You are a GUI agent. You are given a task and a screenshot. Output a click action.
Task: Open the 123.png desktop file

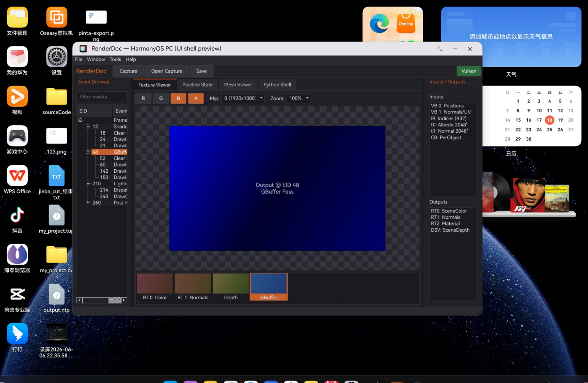(x=56, y=136)
